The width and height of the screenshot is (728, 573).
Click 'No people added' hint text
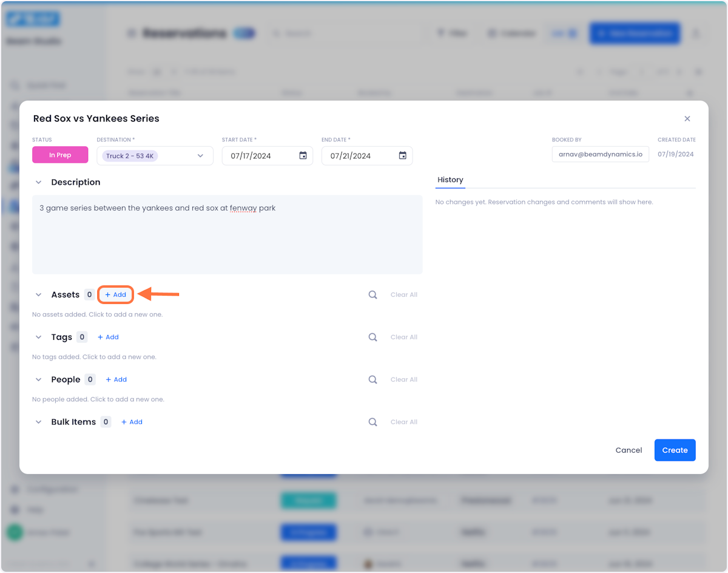point(98,400)
